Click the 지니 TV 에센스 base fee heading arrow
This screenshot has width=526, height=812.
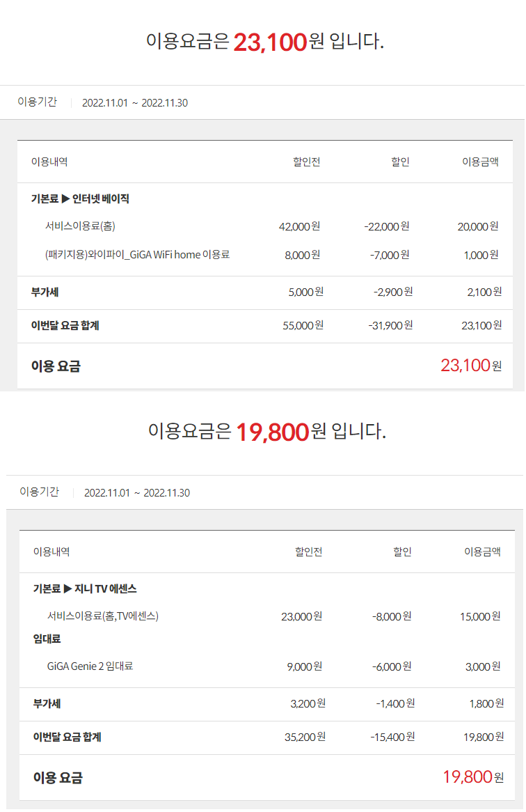68,588
